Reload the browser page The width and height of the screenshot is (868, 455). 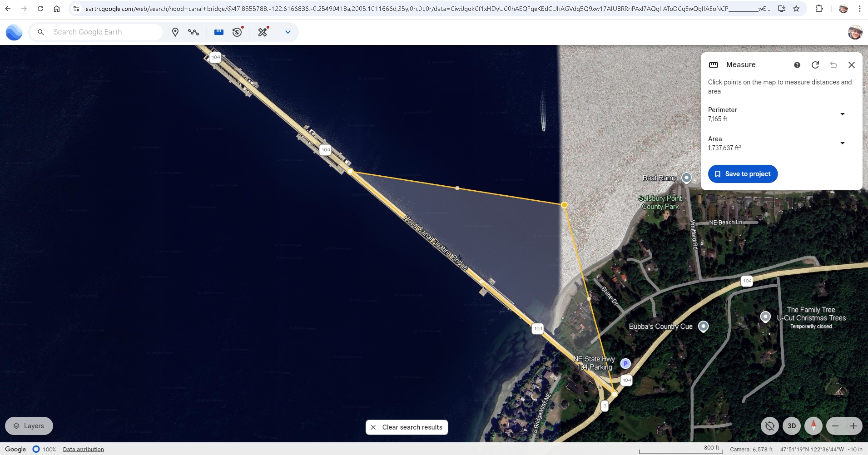[x=40, y=9]
